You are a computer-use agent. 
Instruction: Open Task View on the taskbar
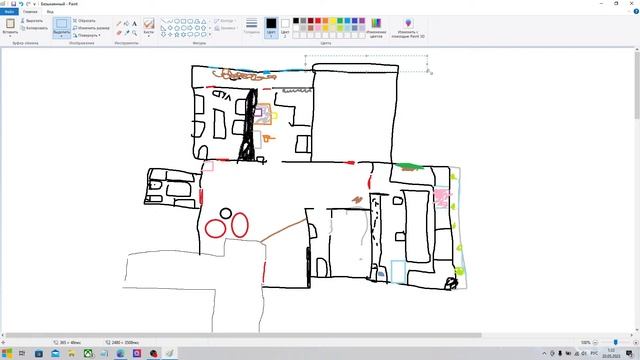(22, 353)
